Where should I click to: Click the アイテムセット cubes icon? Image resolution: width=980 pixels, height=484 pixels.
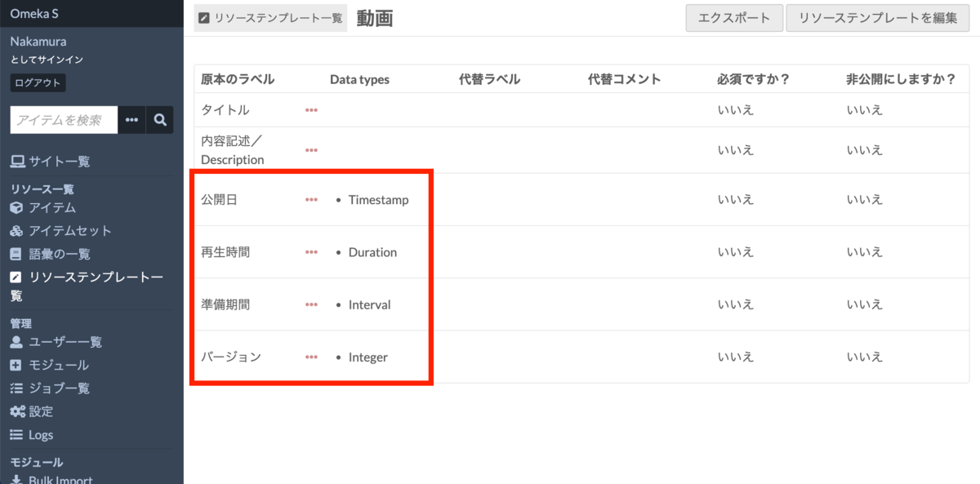[16, 231]
